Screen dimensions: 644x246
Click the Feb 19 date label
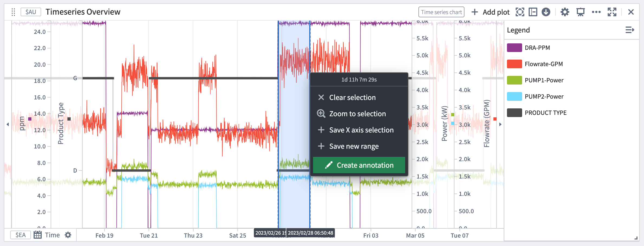point(104,235)
